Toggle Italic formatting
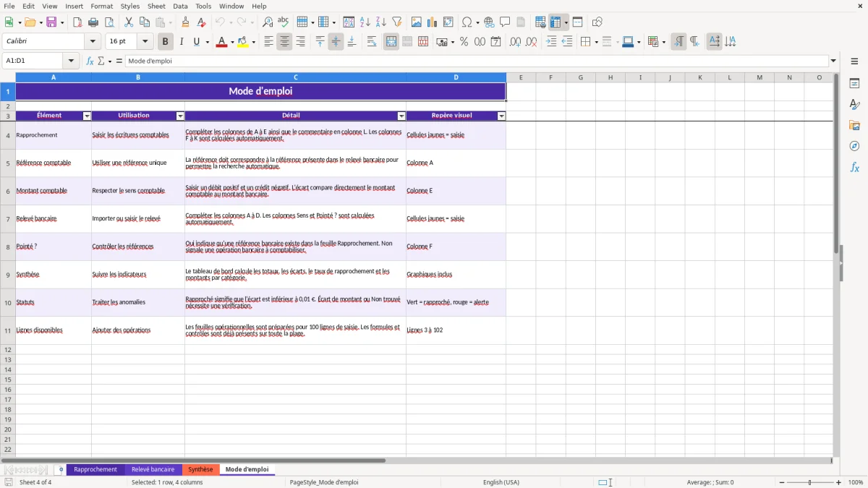Viewport: 868px width, 488px height. (x=182, y=42)
